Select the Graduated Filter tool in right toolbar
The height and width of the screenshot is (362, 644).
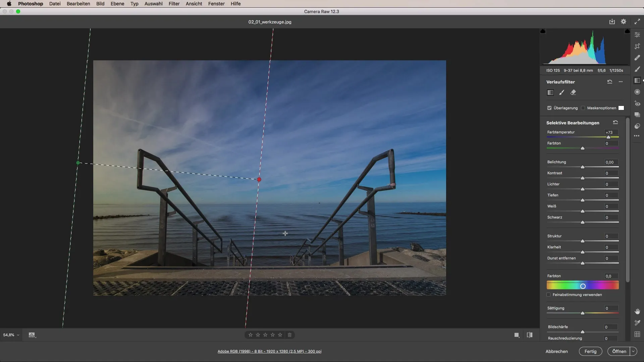[637, 80]
